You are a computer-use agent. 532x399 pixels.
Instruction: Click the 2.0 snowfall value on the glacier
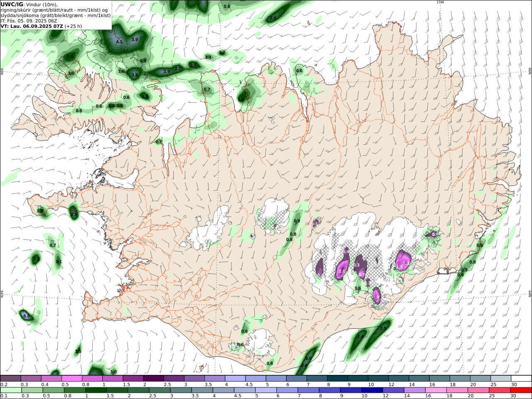(x=342, y=271)
